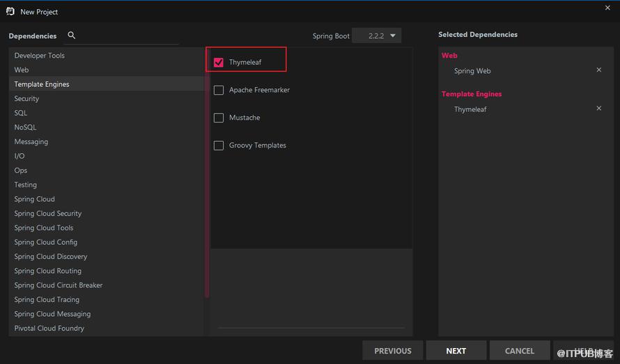Viewport: 620px width, 364px height.
Task: Open the Spring Boot version dropdown
Action: [x=376, y=35]
